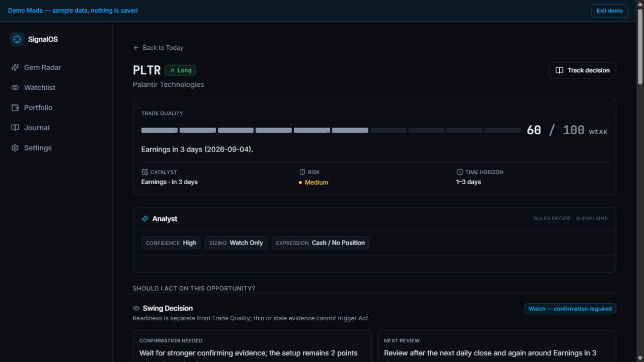Click the trade quality progress bar
644x362 pixels.
point(331,131)
